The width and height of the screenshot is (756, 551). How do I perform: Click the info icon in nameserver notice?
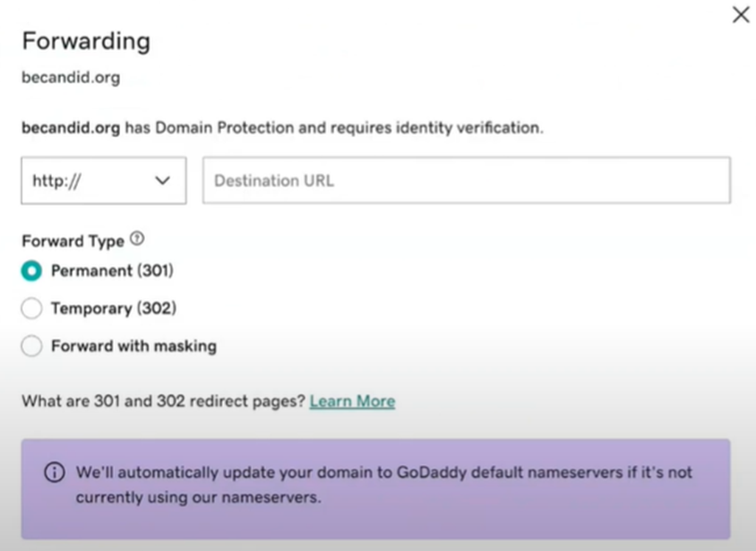coord(55,472)
